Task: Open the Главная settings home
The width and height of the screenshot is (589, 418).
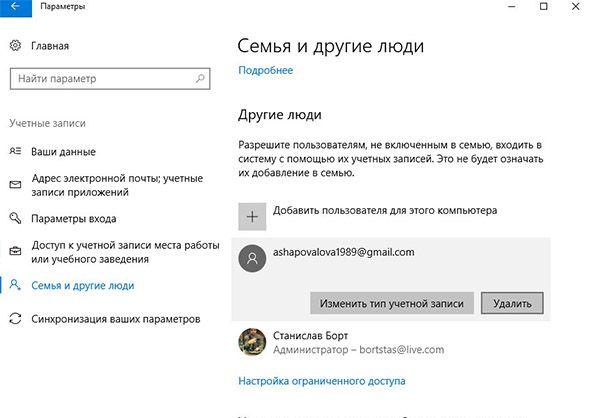Action: (x=50, y=46)
